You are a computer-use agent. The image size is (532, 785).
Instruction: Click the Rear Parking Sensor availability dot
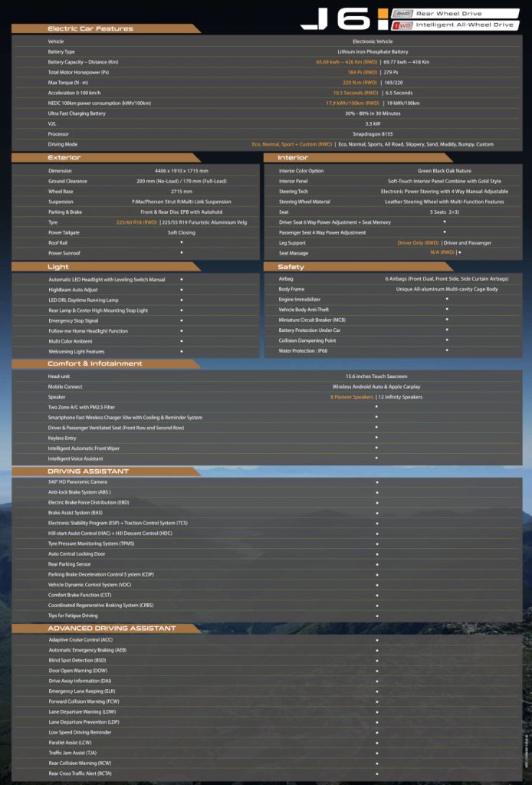pos(376,563)
